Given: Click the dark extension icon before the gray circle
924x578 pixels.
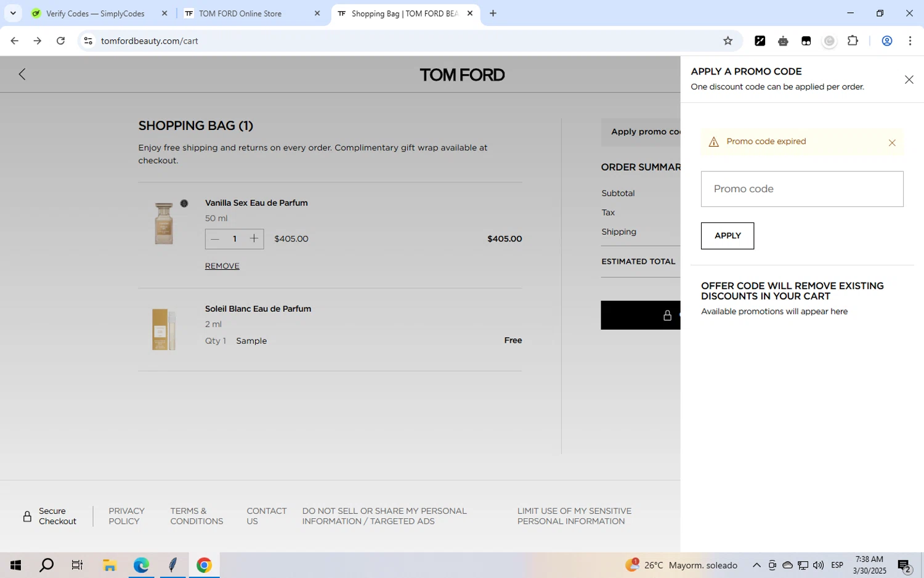Looking at the screenshot, I should pyautogui.click(x=806, y=41).
